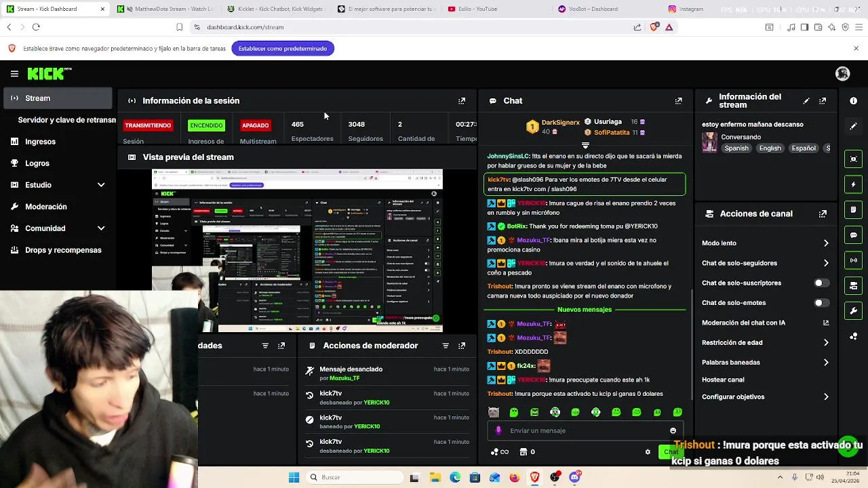Expand the Comunidad sidebar section
The height and width of the screenshot is (488, 868).
(x=101, y=228)
